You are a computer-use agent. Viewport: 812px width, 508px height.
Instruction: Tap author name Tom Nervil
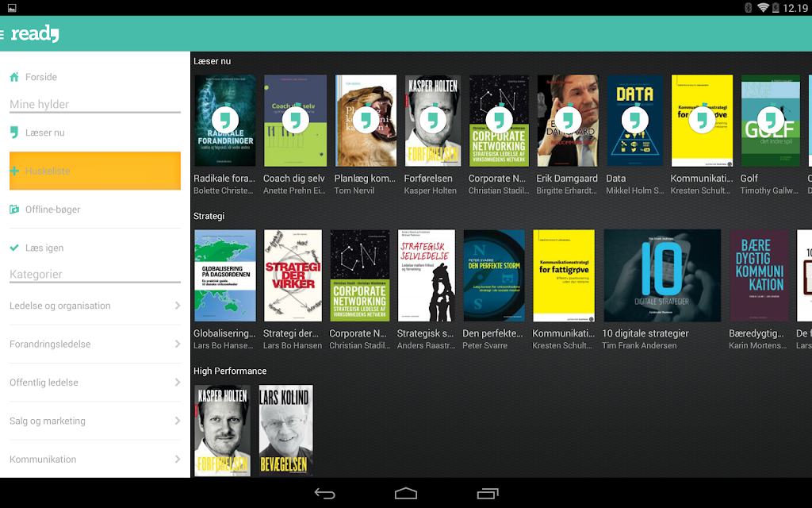point(354,190)
